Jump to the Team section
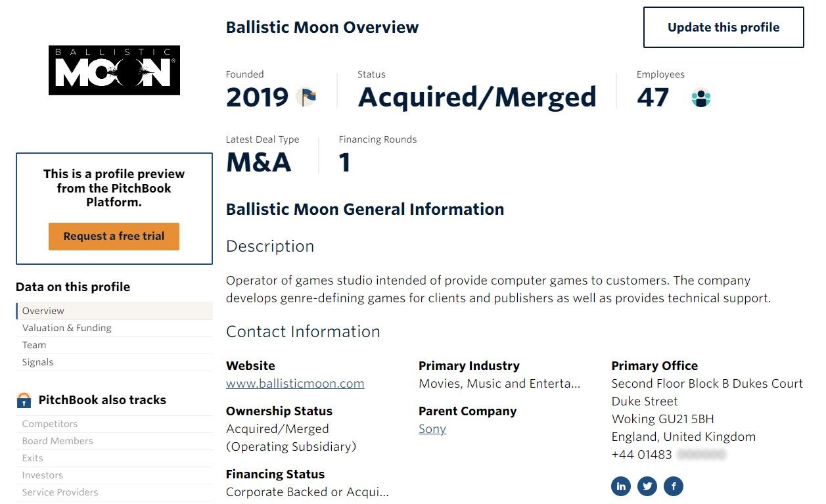This screenshot has width=826, height=504. (x=114, y=345)
